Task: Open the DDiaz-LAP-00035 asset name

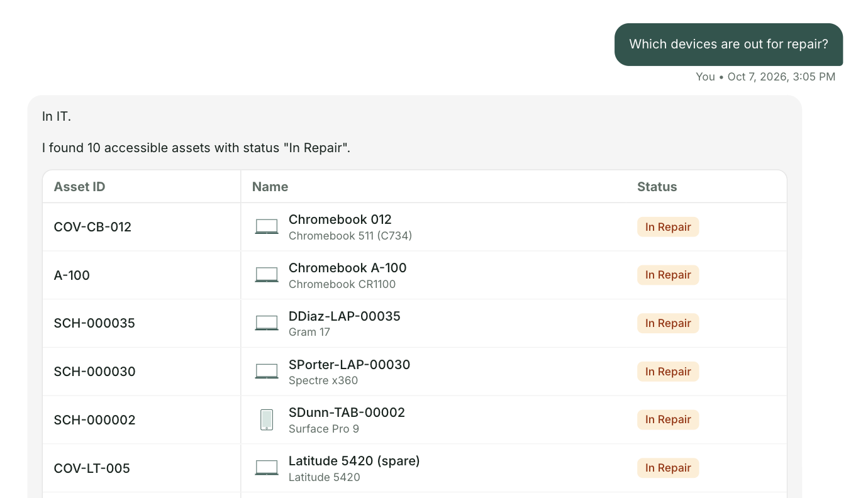Action: [345, 316]
